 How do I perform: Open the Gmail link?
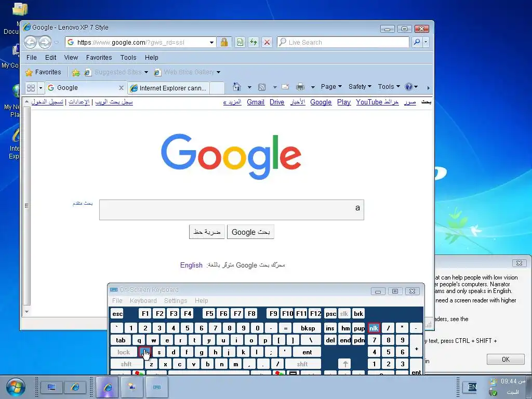tap(256, 102)
